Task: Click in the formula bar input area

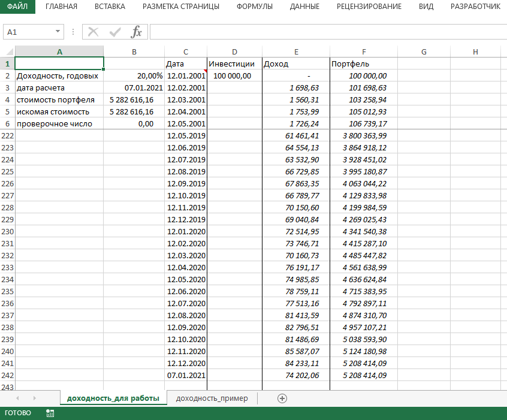Action: click(328, 32)
